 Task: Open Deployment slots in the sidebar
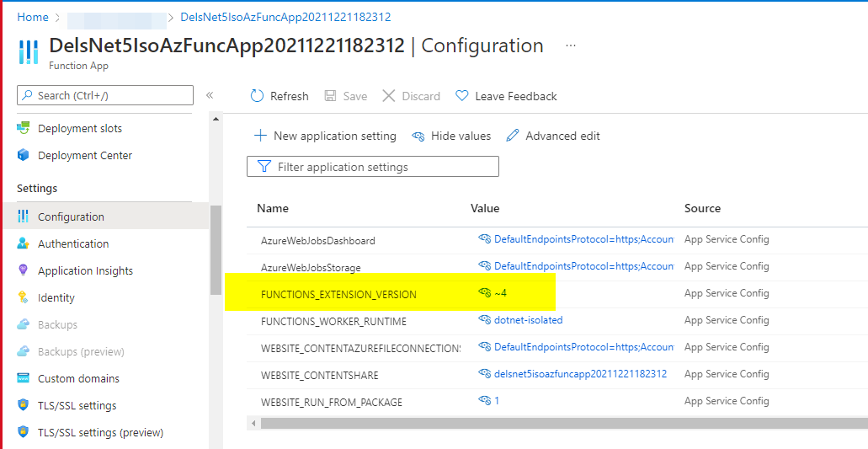point(80,128)
